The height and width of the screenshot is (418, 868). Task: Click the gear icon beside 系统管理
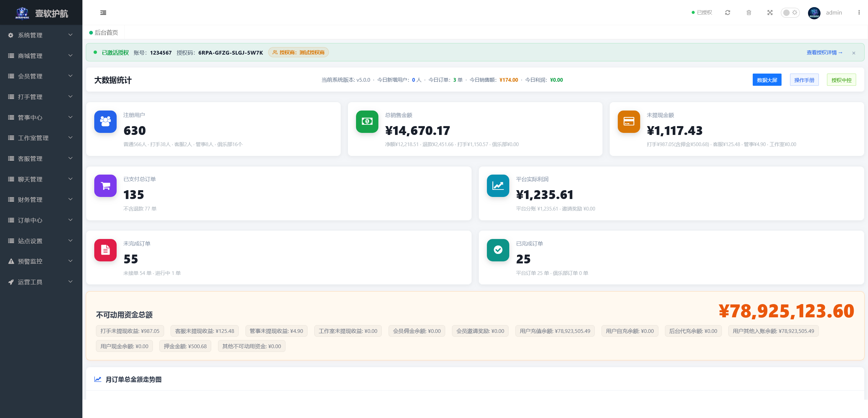[11, 35]
